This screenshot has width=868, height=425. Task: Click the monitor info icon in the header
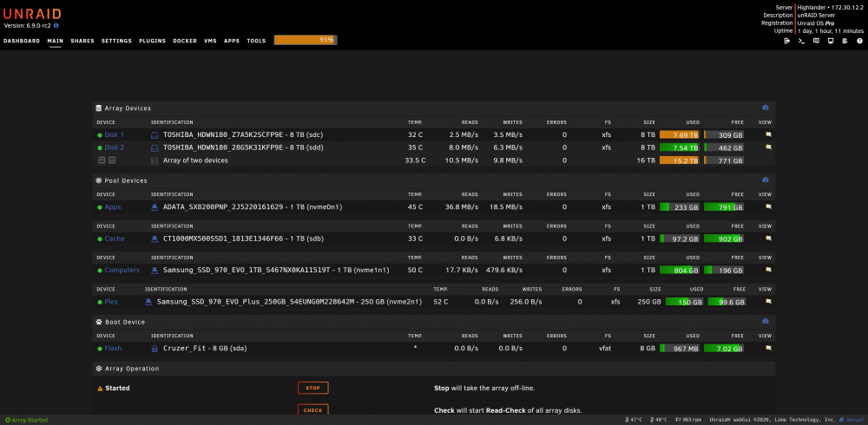pyautogui.click(x=831, y=41)
